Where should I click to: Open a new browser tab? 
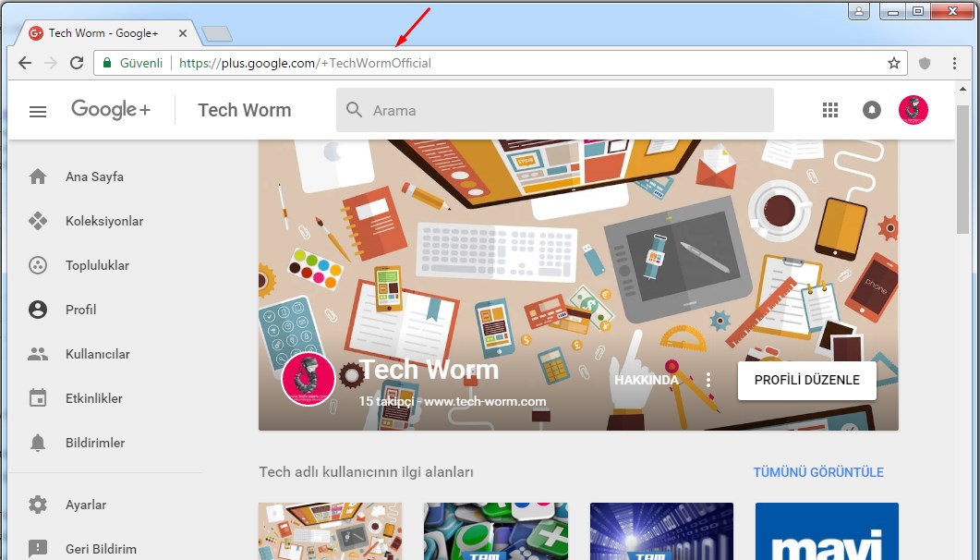216,34
